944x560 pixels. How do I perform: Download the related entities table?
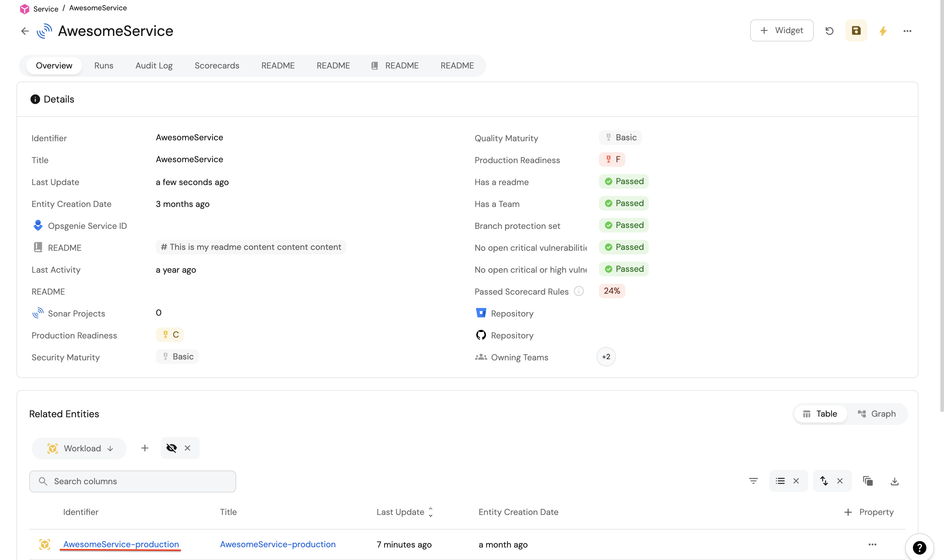pyautogui.click(x=895, y=481)
